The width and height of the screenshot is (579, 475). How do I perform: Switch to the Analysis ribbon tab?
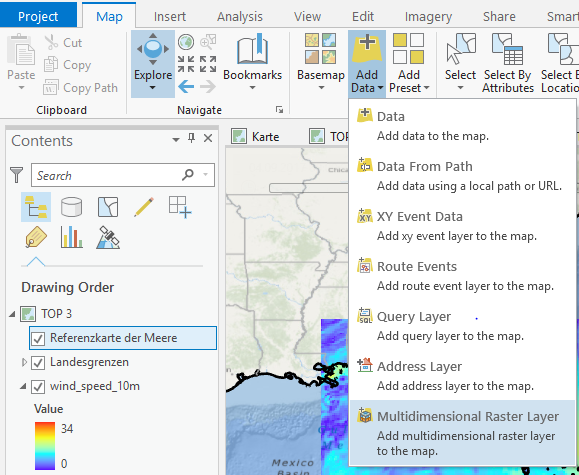pos(240,16)
